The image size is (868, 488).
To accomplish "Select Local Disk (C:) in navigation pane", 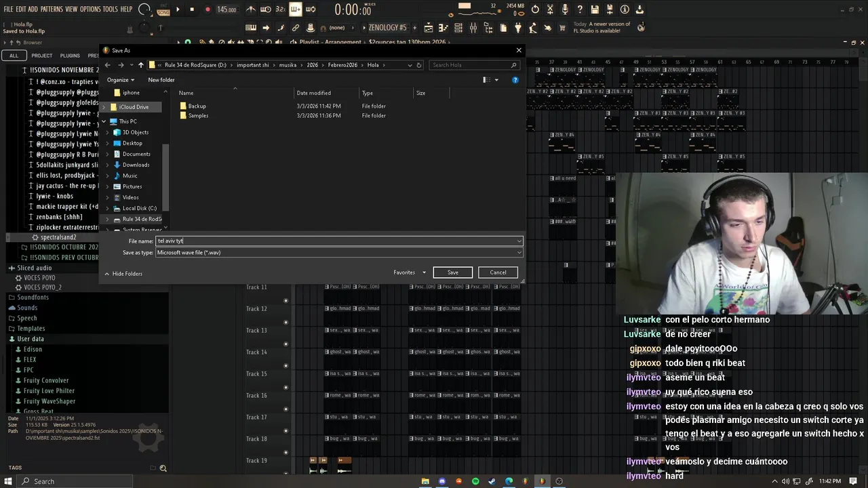I will click(139, 208).
